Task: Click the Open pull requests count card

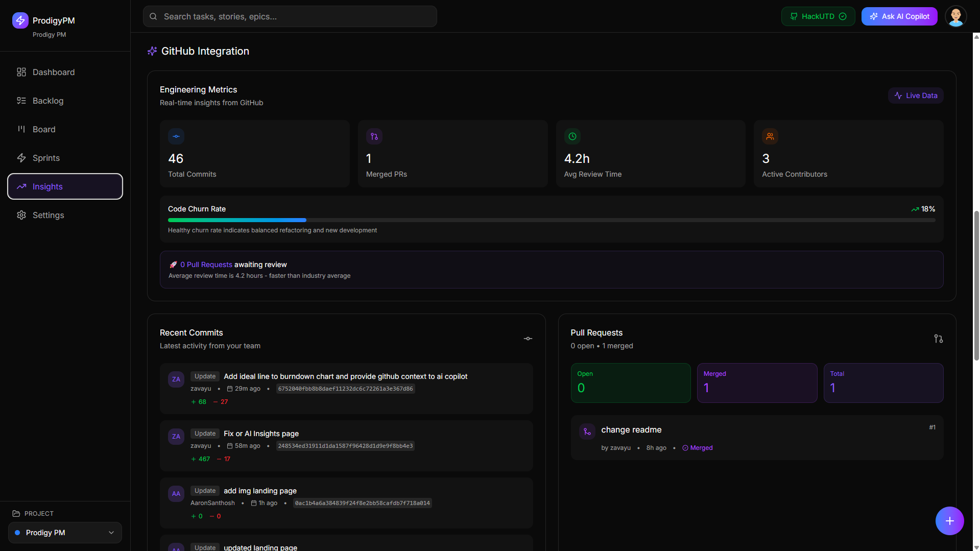Action: 631,383
